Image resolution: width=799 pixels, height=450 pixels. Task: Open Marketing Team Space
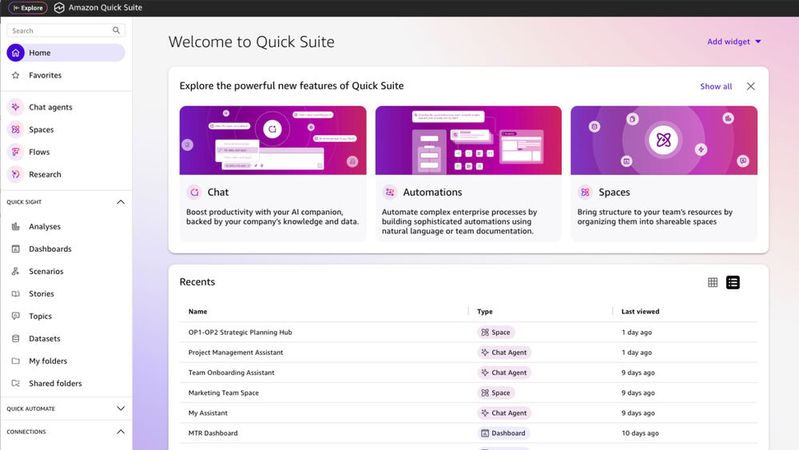[x=223, y=392]
